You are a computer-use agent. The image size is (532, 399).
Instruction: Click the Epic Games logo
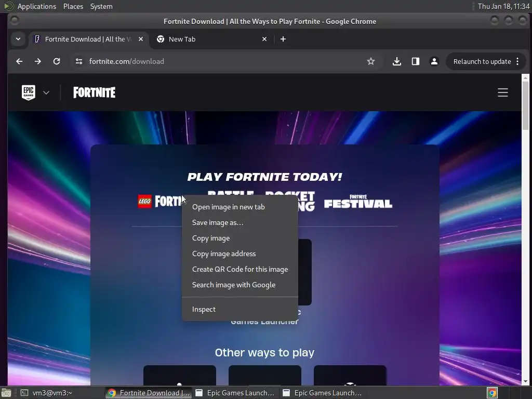point(29,92)
